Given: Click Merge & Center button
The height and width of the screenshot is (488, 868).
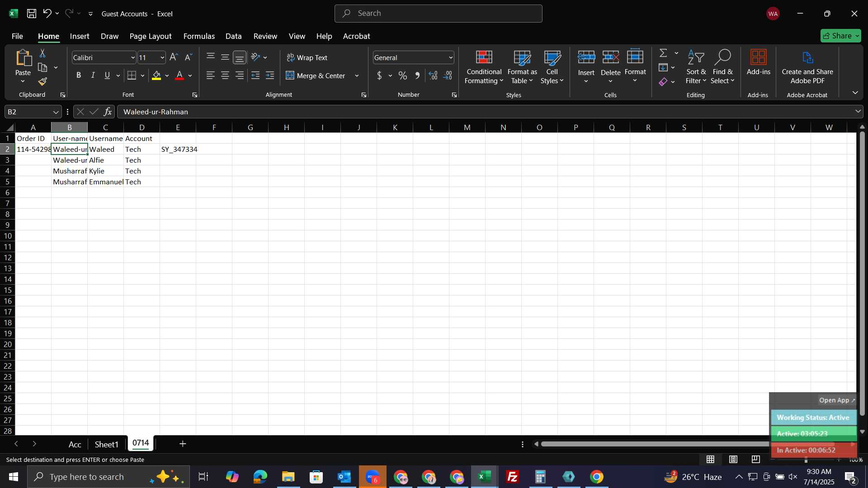Looking at the screenshot, I should point(316,75).
